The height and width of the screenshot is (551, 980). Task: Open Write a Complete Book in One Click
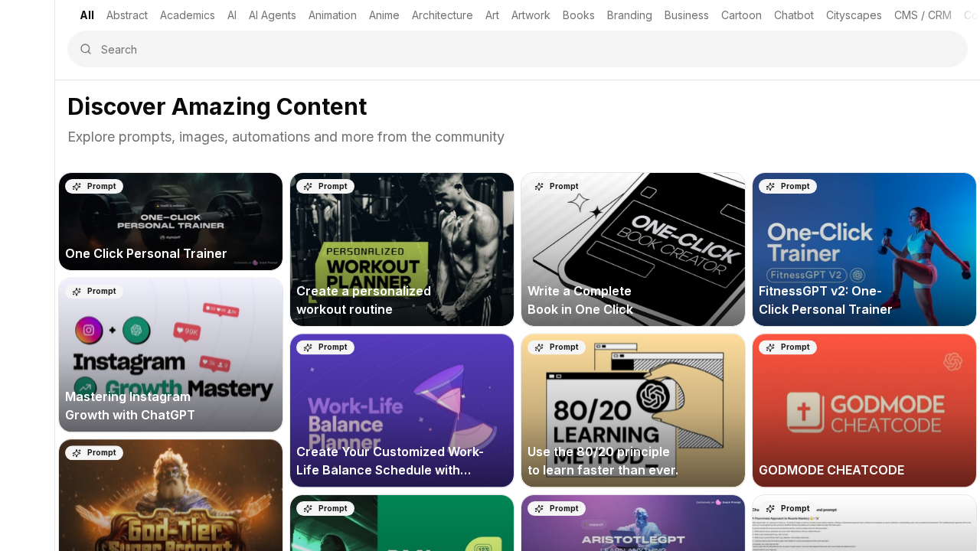633,249
